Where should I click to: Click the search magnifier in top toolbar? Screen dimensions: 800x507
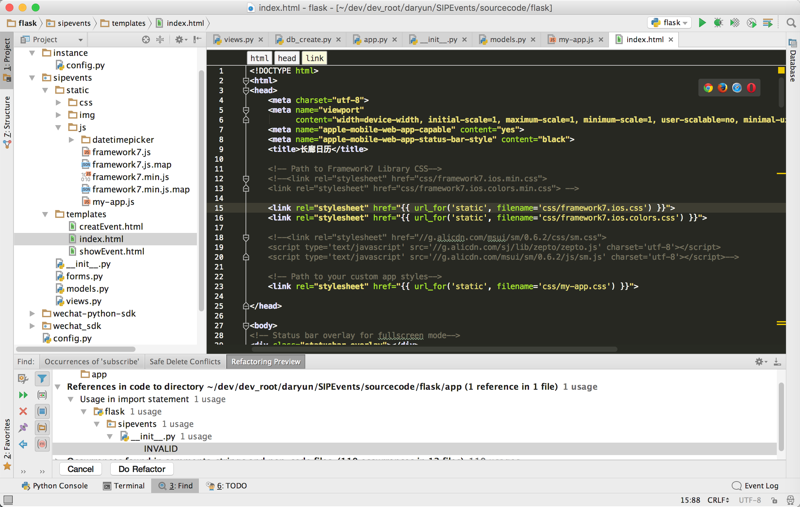[x=791, y=22]
